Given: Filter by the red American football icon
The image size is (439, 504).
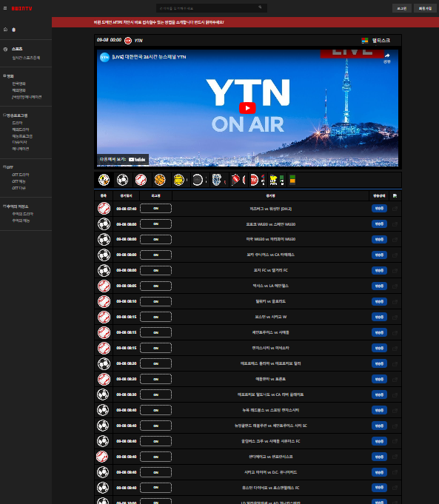Looking at the screenshot, I should point(235,180).
